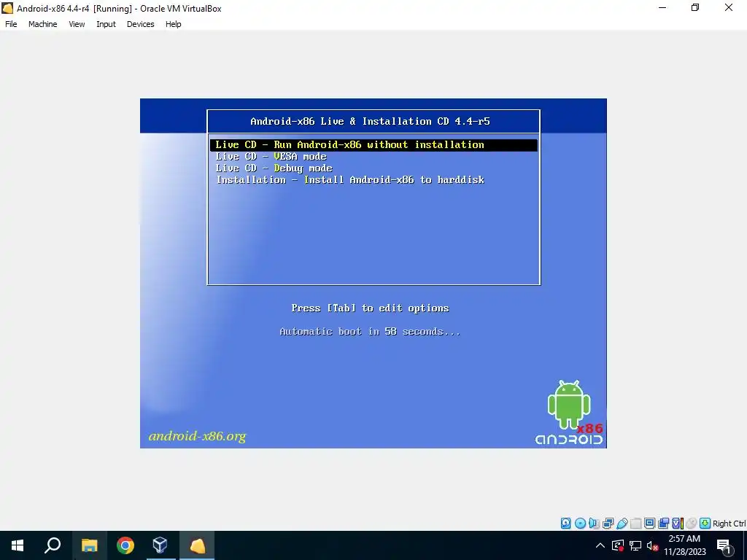Image resolution: width=747 pixels, height=560 pixels.
Task: Open the File menu
Action: [11, 24]
